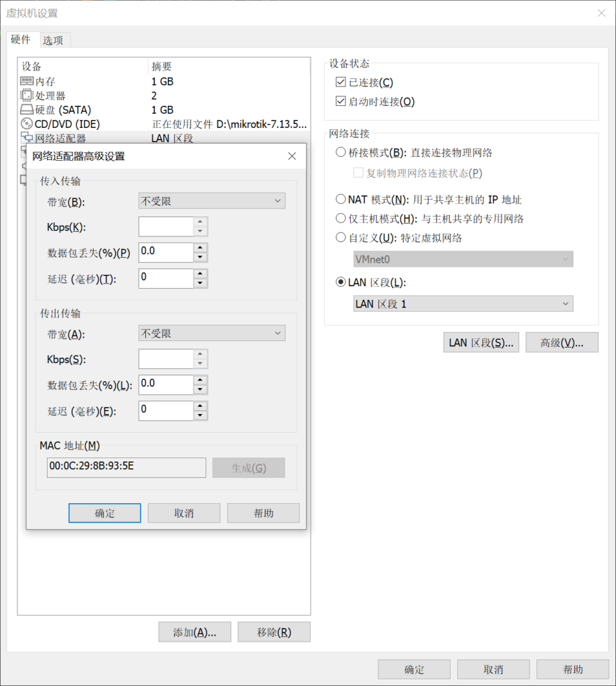Screen dimensions: 616x686
Task: Switch to the 硬件 tab
Action: (21, 40)
